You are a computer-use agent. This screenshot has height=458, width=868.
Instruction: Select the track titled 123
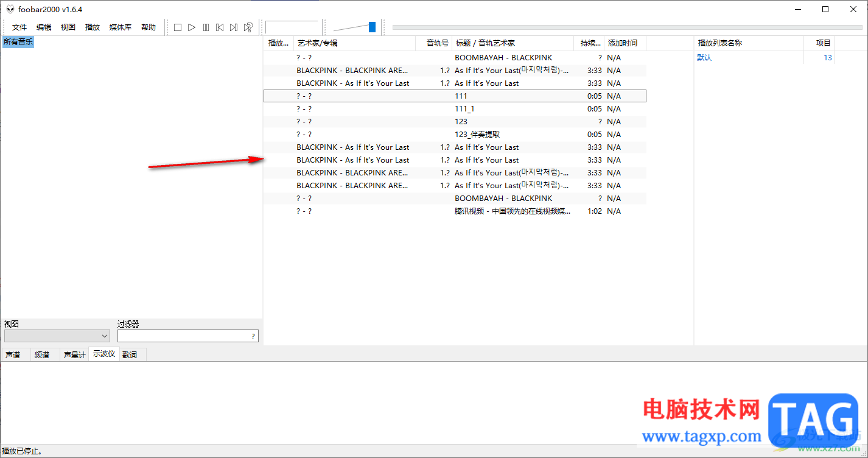point(461,122)
